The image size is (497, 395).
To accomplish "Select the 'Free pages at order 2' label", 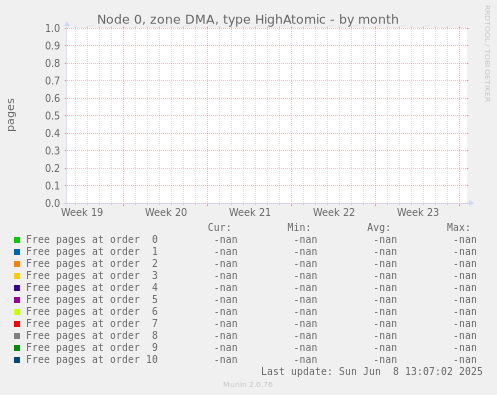I will click(92, 264).
